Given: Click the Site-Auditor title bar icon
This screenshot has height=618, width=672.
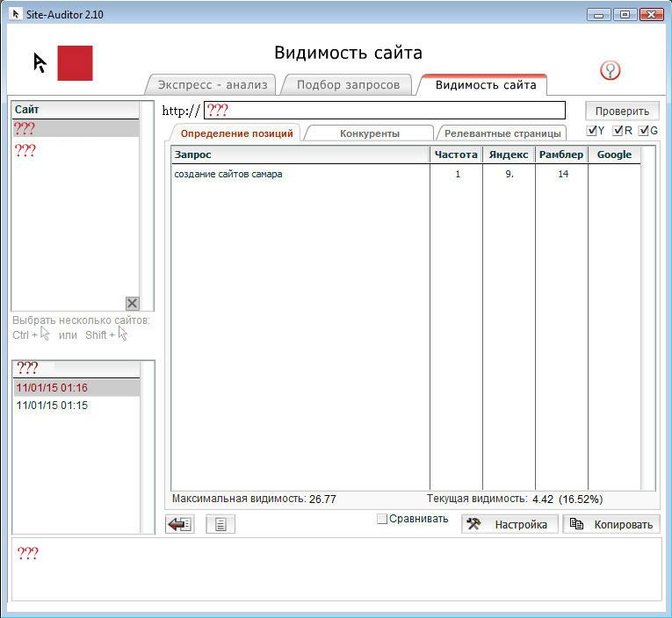Looking at the screenshot, I should tap(17, 14).
